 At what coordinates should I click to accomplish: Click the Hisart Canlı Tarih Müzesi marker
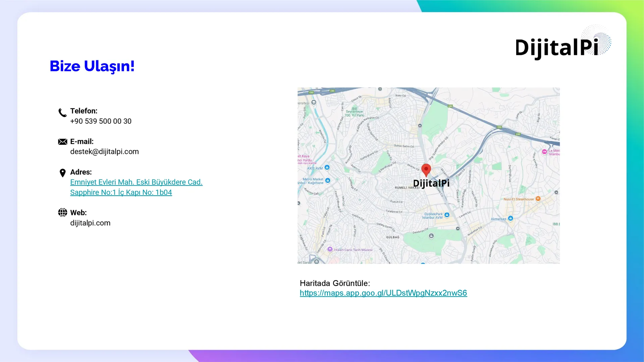pos(330,249)
